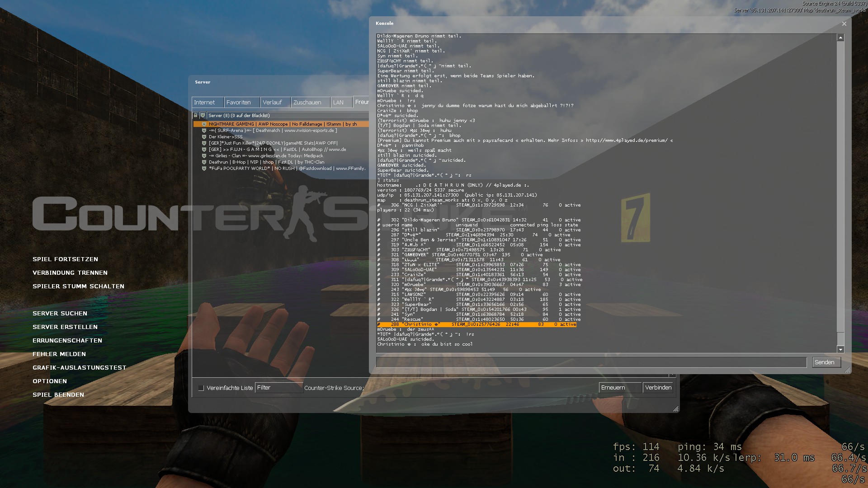This screenshot has height=488, width=868.
Task: Open Server erstellen
Action: coord(65,327)
